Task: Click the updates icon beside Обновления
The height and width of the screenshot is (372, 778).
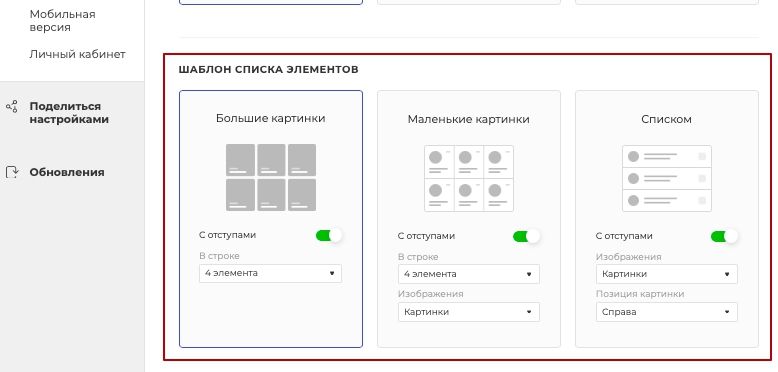Action: (x=12, y=172)
